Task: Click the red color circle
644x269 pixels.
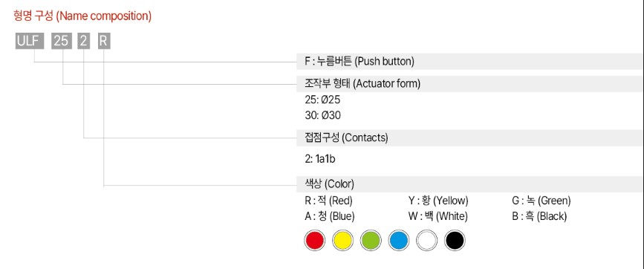Action: pos(315,240)
